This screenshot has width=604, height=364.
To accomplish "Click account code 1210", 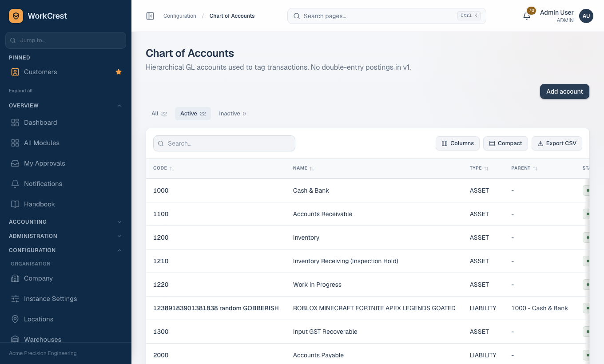I will click(161, 261).
